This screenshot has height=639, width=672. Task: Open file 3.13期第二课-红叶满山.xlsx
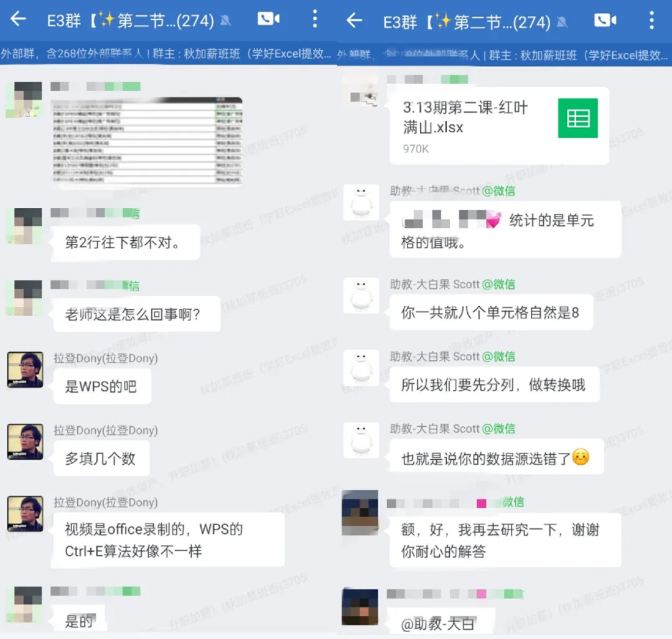coord(499,126)
